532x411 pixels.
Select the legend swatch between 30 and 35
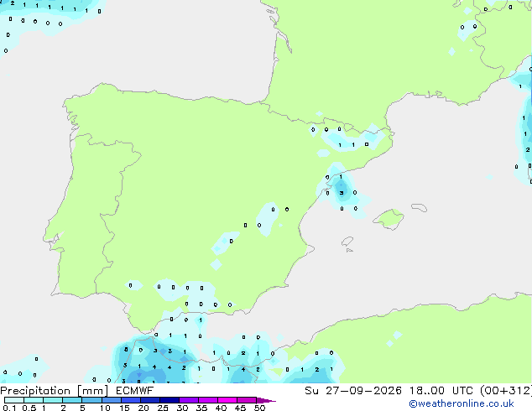[189, 400]
